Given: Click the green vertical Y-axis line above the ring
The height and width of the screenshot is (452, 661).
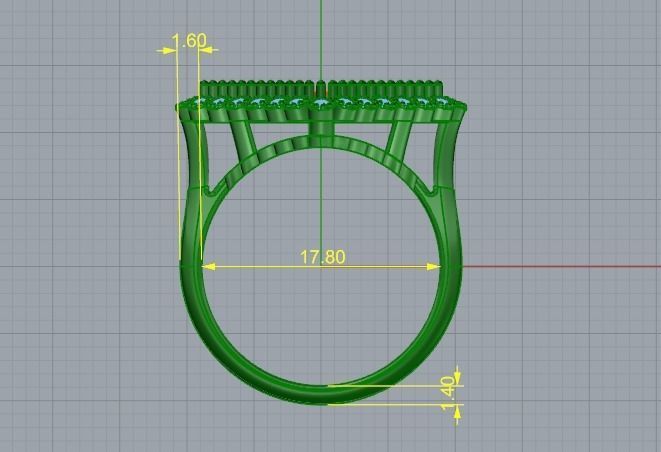Looking at the screenshot, I should click(x=321, y=41).
